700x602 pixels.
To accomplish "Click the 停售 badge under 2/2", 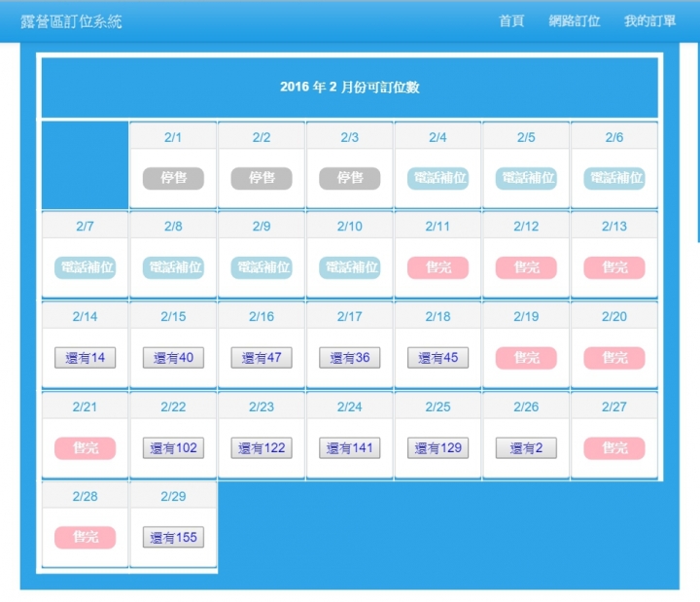I will [262, 178].
